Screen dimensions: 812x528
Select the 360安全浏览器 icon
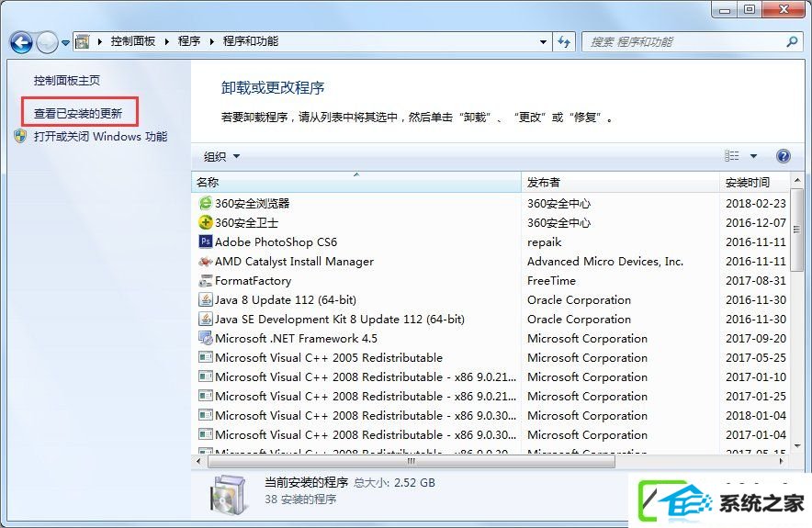tap(206, 204)
